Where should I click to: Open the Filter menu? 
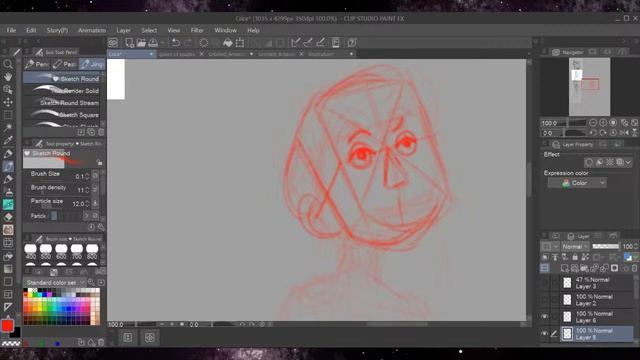click(x=197, y=30)
